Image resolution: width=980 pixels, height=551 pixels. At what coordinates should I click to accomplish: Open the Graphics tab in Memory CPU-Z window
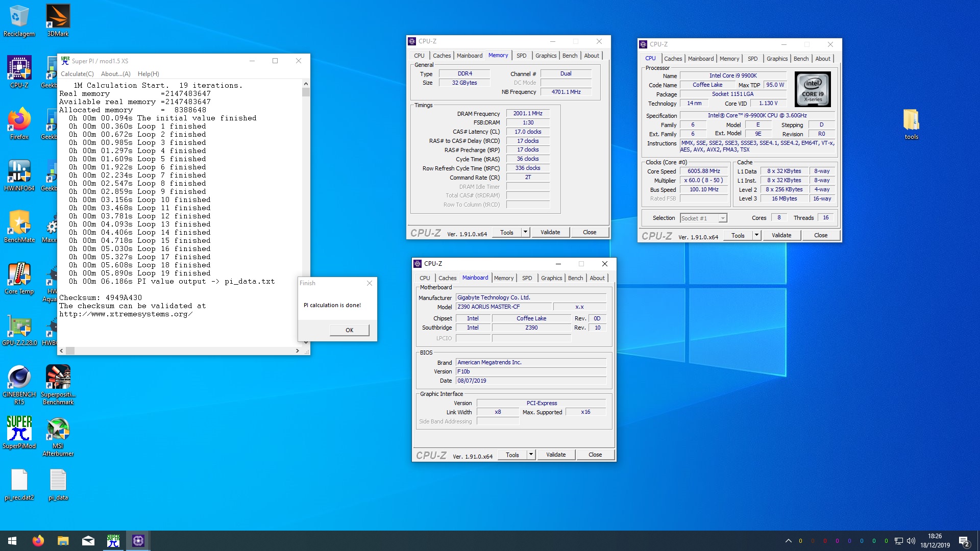click(546, 56)
